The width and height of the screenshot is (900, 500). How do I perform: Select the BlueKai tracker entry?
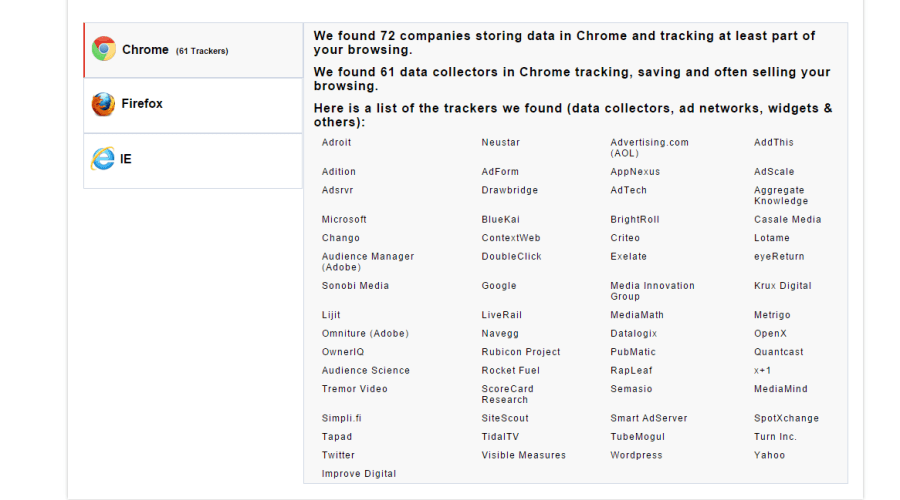click(x=500, y=220)
